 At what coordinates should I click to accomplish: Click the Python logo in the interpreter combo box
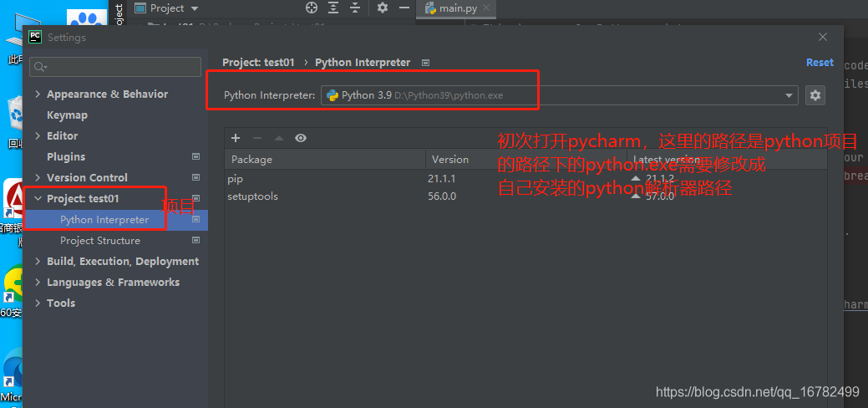[332, 95]
